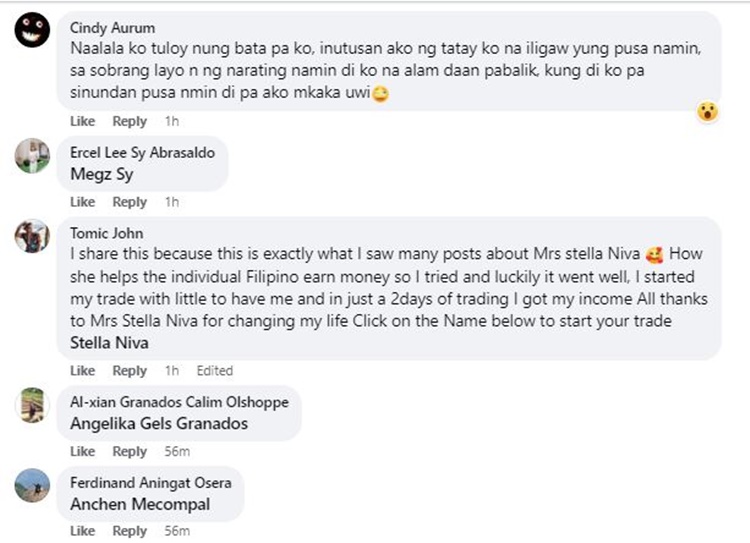Screen dimensions: 750x543
Task: Like Ferdinand Aningat Osera's comment
Action: tap(83, 531)
